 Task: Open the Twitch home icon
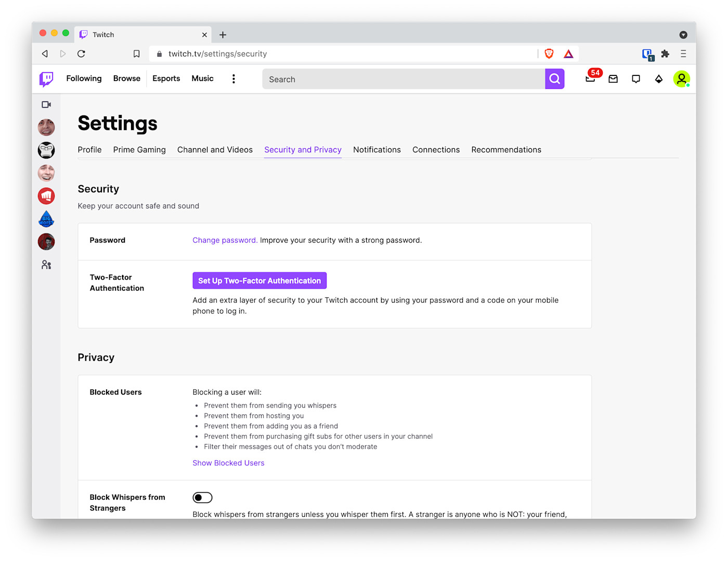click(x=46, y=79)
